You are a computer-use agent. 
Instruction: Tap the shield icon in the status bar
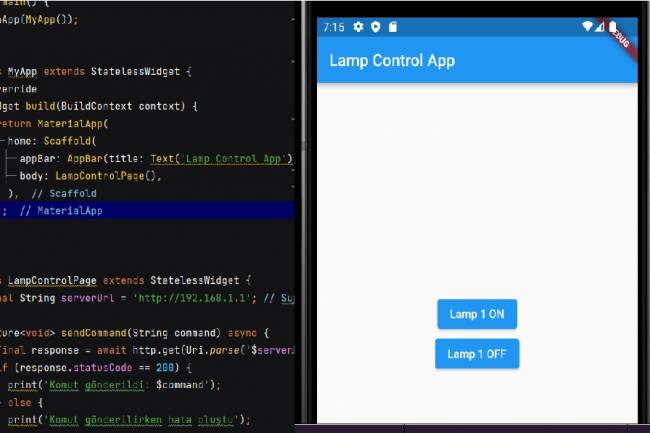pyautogui.click(x=375, y=27)
